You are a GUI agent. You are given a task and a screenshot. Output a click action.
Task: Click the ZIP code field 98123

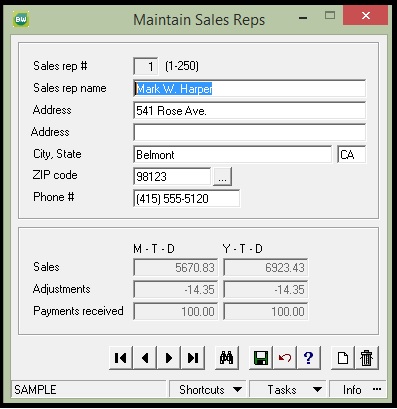172,176
